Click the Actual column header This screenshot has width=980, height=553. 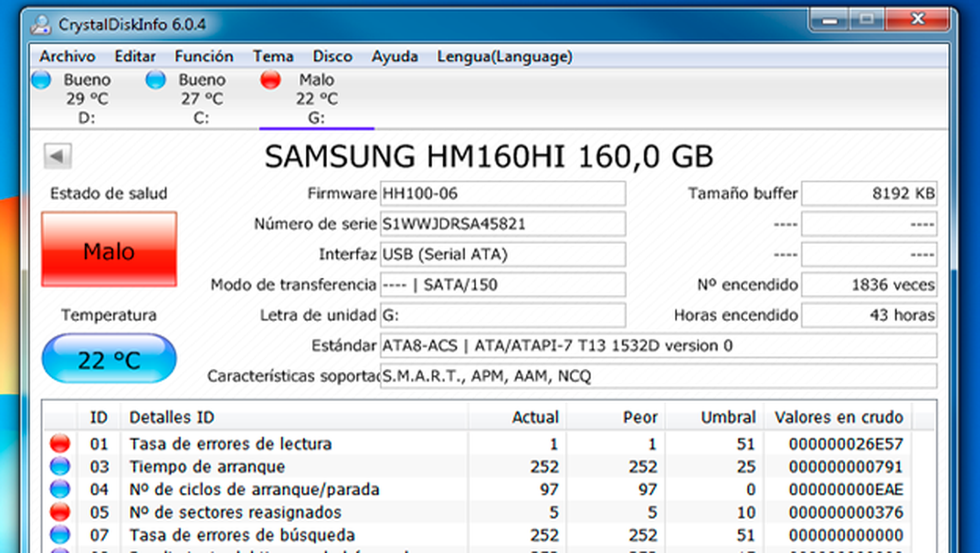pyautogui.click(x=517, y=417)
